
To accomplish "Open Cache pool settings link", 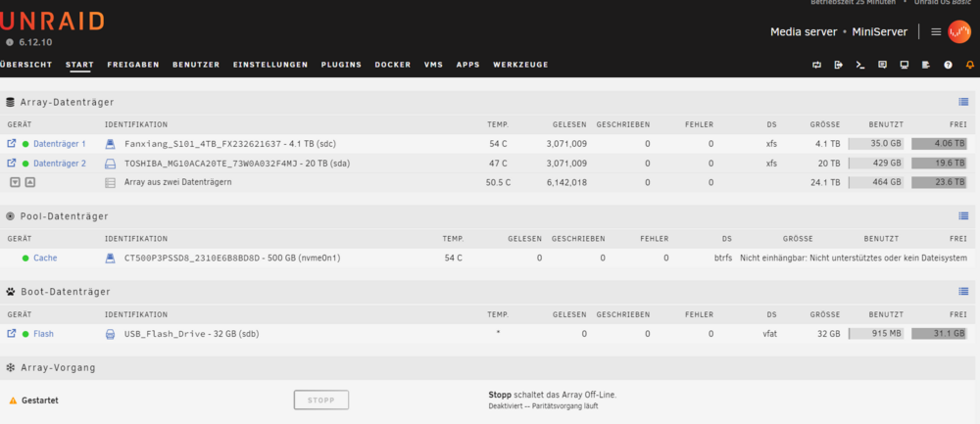I will pos(45,258).
